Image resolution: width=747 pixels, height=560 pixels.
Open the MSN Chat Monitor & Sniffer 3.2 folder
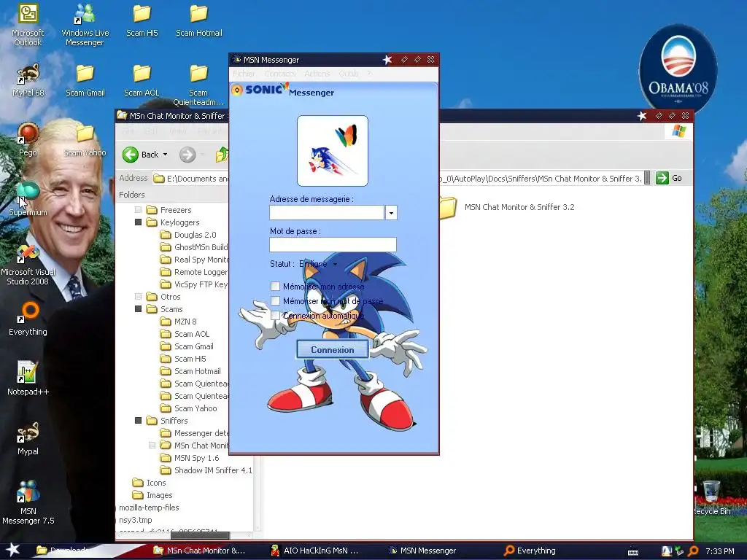click(x=506, y=207)
